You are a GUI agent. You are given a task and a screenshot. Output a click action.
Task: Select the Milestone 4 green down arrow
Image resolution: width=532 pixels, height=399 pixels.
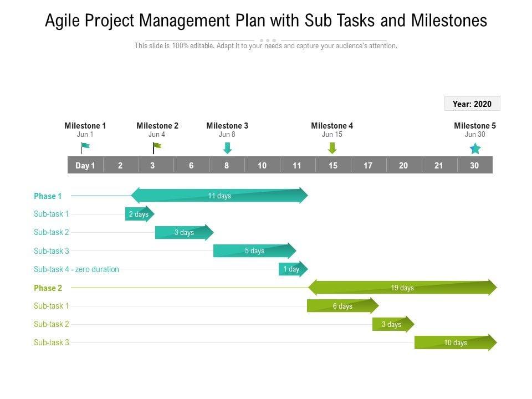tap(332, 148)
